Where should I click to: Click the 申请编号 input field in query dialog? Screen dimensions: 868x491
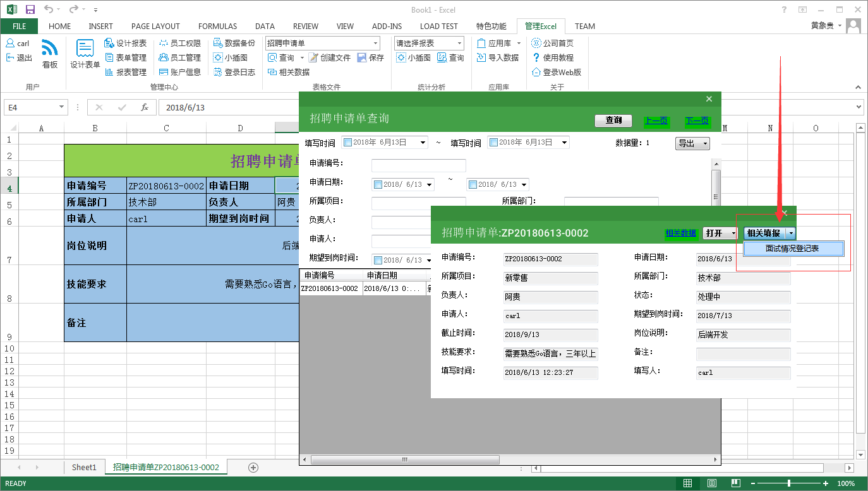click(419, 165)
